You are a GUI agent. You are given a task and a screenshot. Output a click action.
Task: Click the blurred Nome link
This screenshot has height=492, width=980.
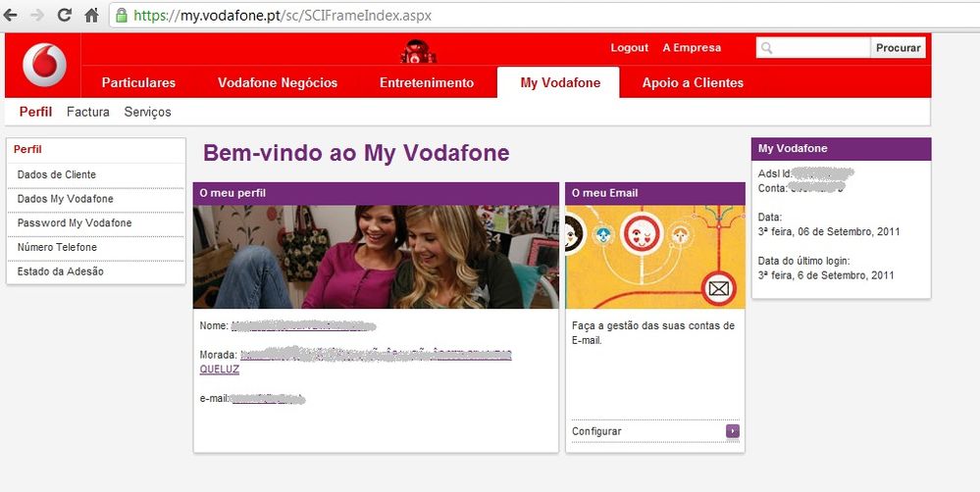pos(303,326)
